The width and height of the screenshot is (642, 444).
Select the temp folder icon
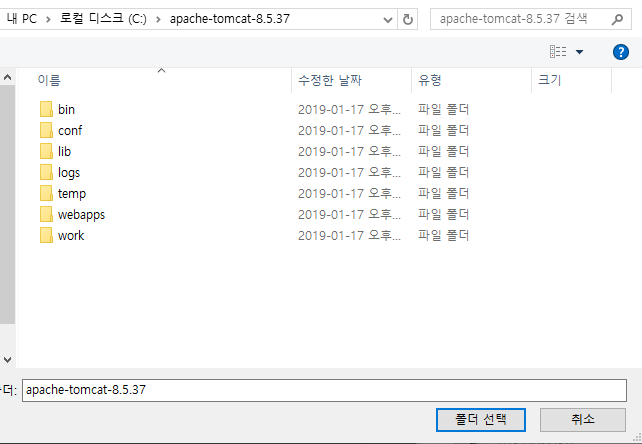[46, 193]
